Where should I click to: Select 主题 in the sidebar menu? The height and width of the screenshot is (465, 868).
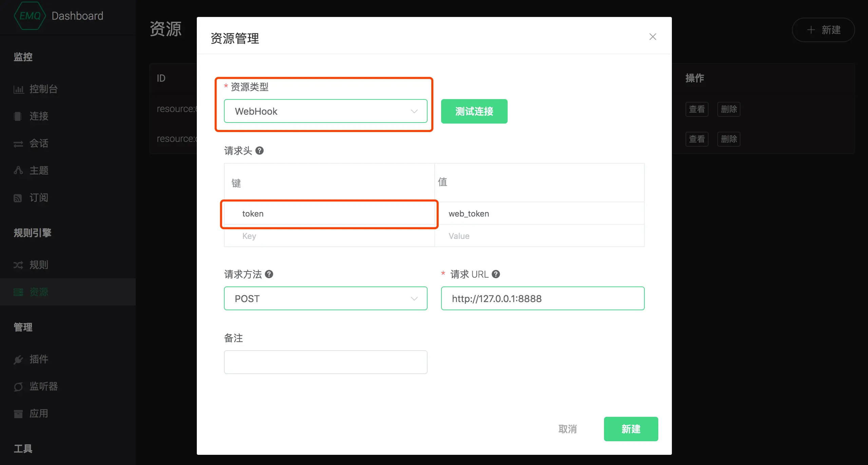pyautogui.click(x=39, y=170)
